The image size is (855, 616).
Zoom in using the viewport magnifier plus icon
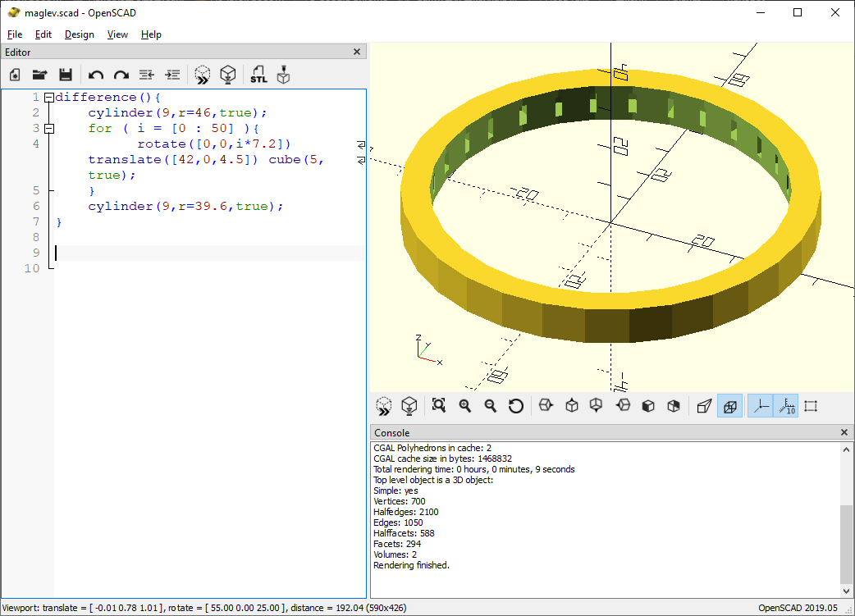coord(465,405)
